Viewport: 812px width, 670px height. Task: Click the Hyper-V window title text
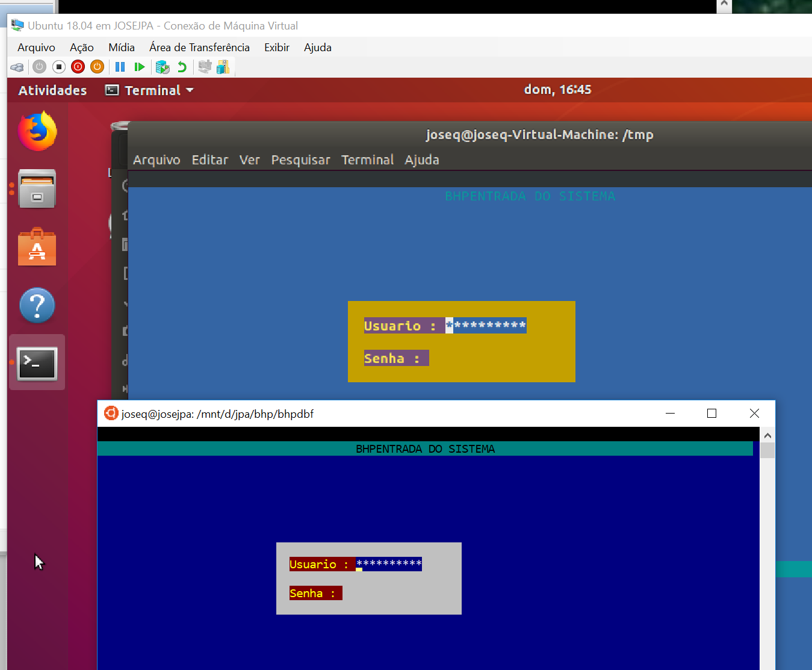click(x=163, y=26)
